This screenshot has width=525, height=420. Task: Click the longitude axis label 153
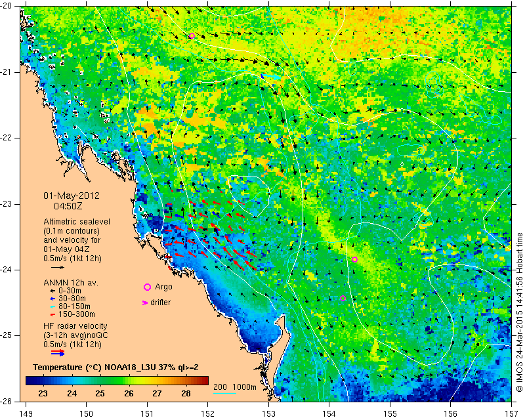[x=269, y=414]
